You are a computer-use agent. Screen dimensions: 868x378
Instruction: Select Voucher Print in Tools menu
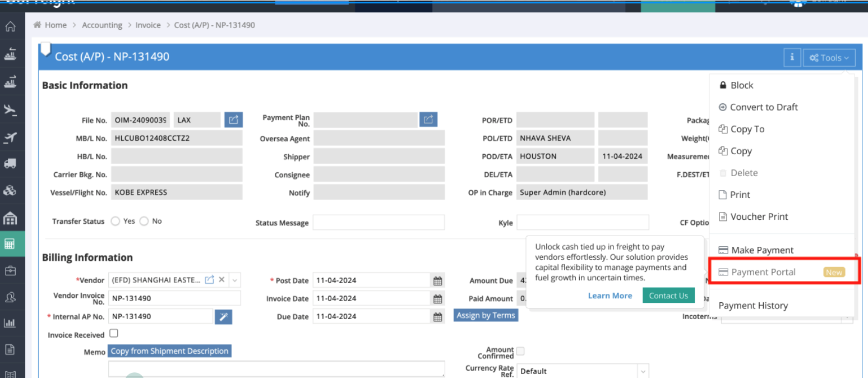click(x=759, y=216)
